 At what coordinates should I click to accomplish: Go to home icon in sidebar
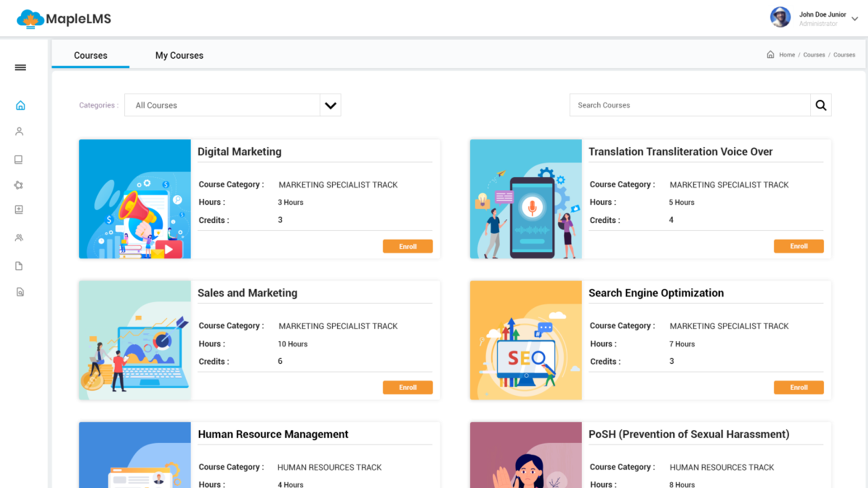tap(20, 105)
